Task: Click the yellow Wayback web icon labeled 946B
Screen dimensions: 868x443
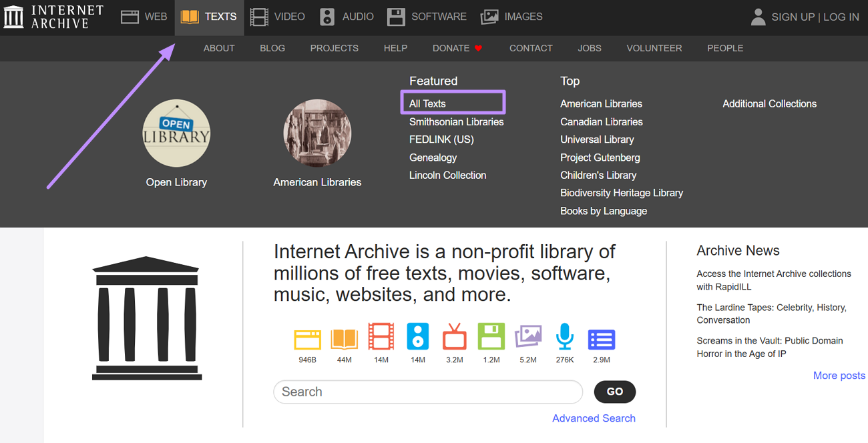Action: (x=307, y=339)
